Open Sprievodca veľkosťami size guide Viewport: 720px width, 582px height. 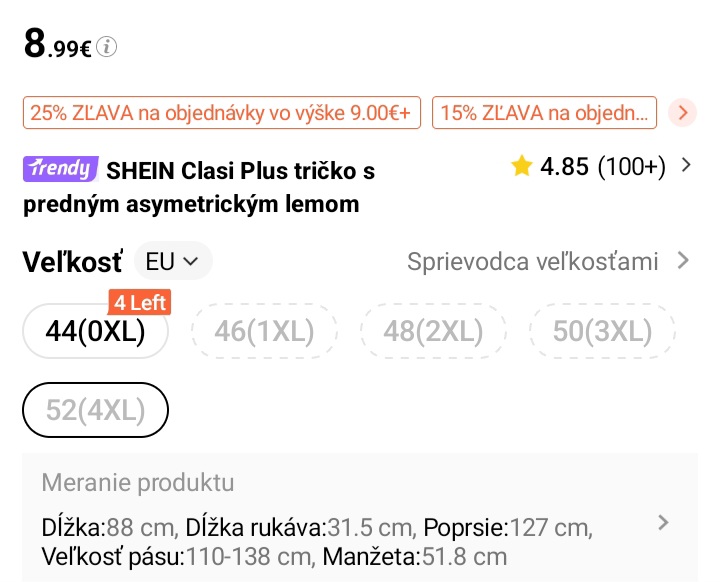point(533,262)
